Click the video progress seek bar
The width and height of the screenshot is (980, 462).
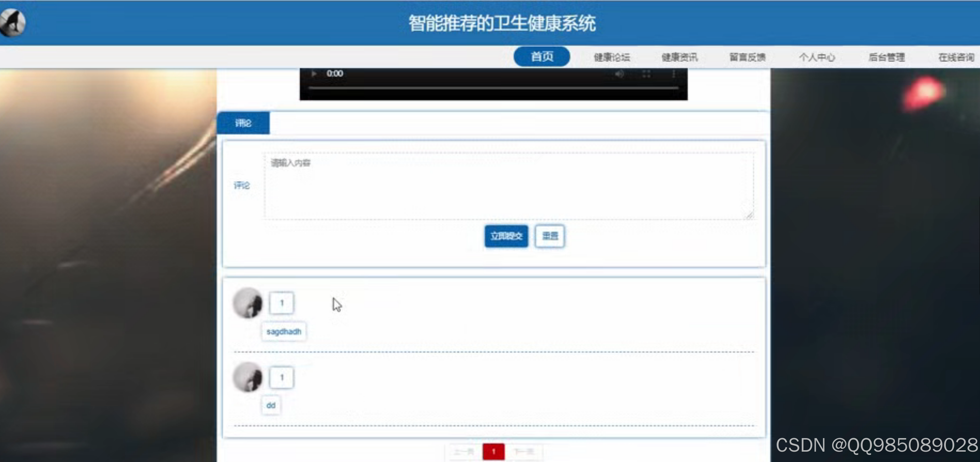click(x=494, y=87)
